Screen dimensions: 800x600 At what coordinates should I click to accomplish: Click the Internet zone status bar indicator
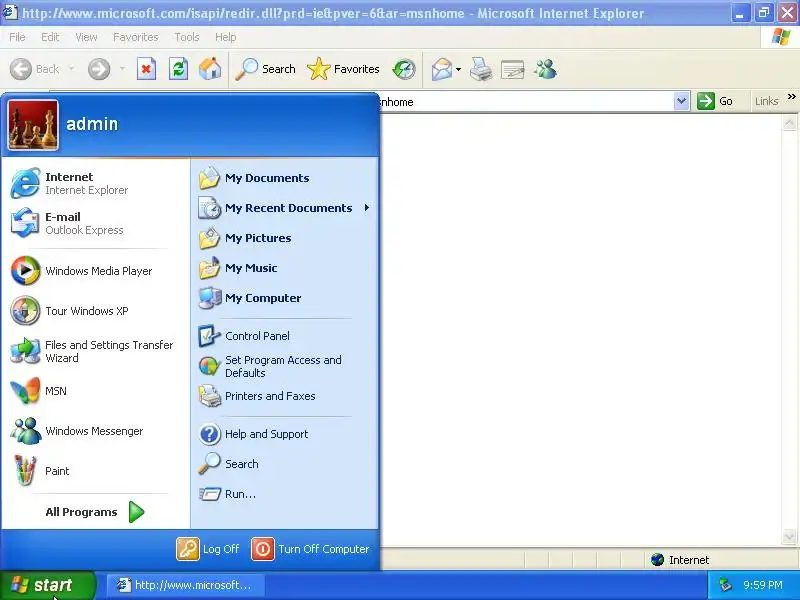pyautogui.click(x=680, y=560)
